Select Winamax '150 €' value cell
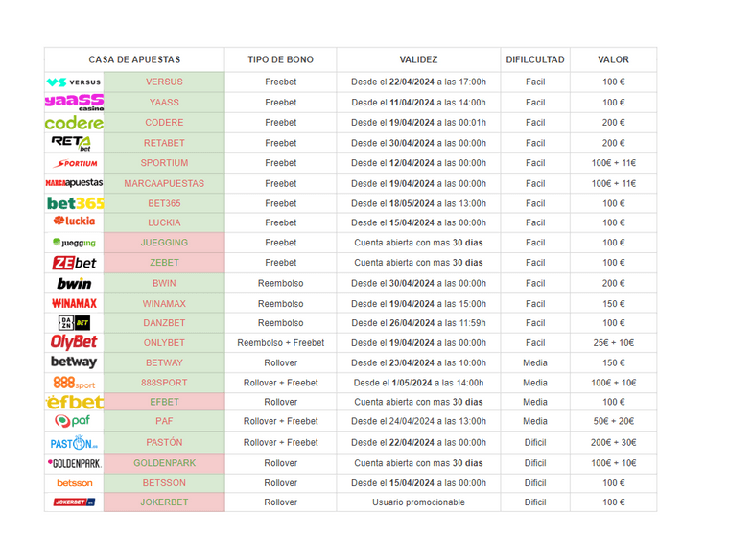 (613, 303)
